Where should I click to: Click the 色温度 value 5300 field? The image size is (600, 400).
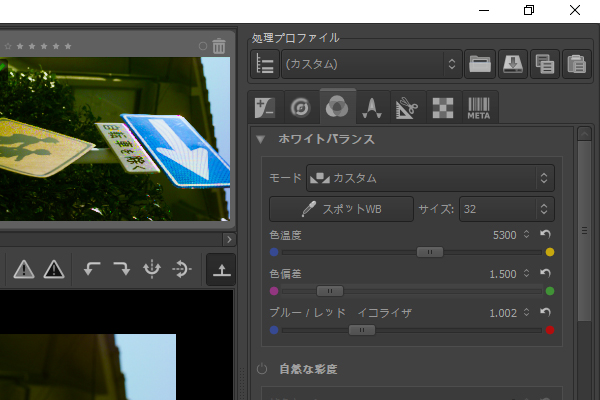pyautogui.click(x=504, y=235)
